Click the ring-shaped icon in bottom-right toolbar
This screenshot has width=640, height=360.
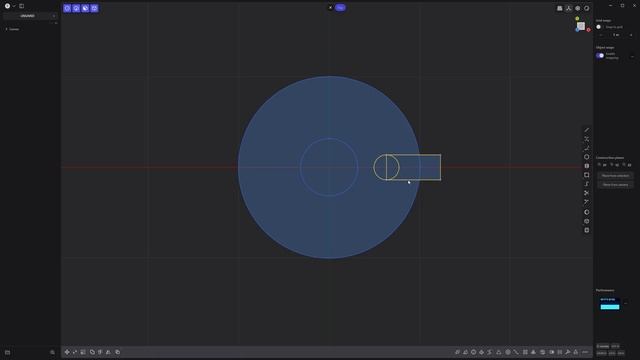click(473, 352)
